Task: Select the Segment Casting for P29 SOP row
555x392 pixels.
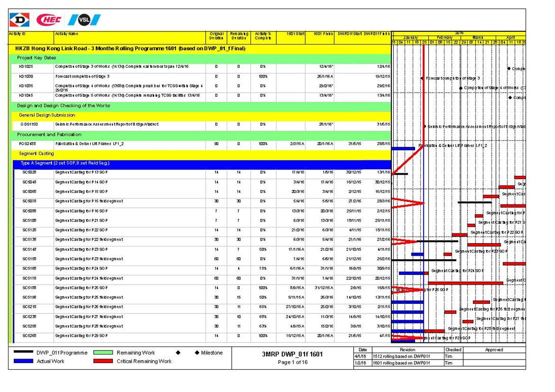Action: pyautogui.click(x=202, y=336)
